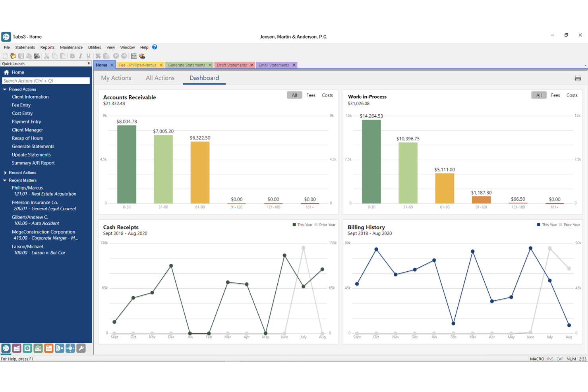The height and width of the screenshot is (392, 588).
Task: Close the Email Statements tab
Action: [x=294, y=65]
